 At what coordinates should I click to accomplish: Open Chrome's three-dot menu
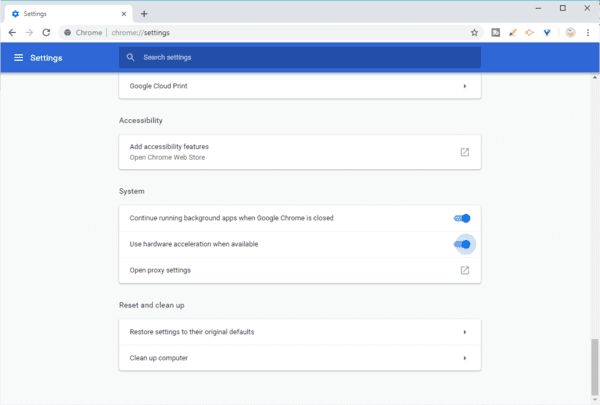point(588,32)
